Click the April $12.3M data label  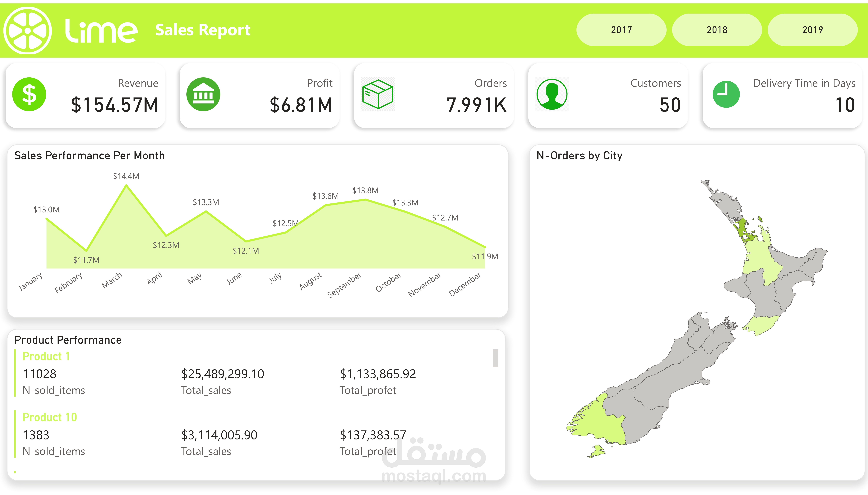166,245
